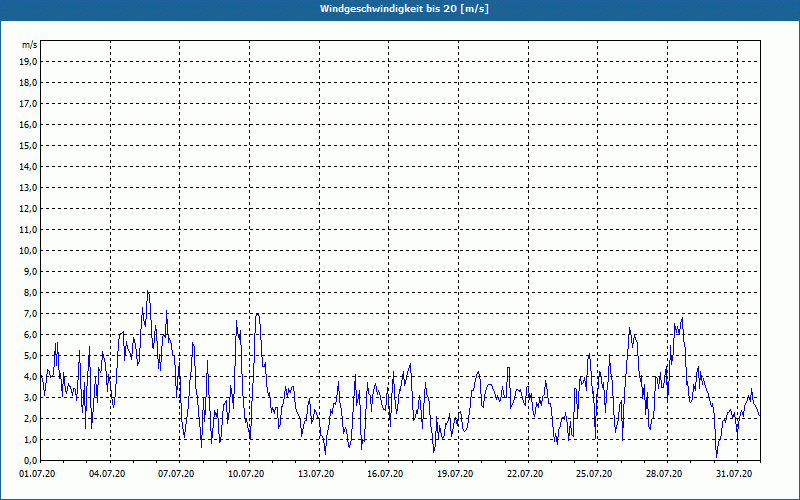Click the '5,0' y-axis label

click(x=30, y=356)
